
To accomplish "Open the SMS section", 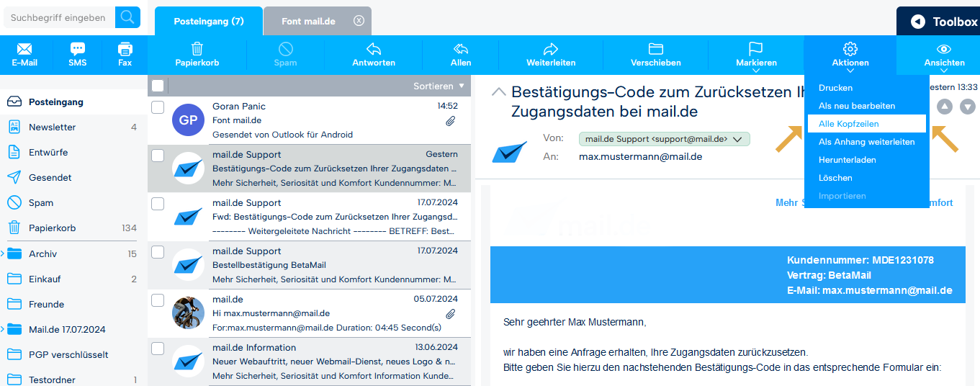I will (78, 55).
